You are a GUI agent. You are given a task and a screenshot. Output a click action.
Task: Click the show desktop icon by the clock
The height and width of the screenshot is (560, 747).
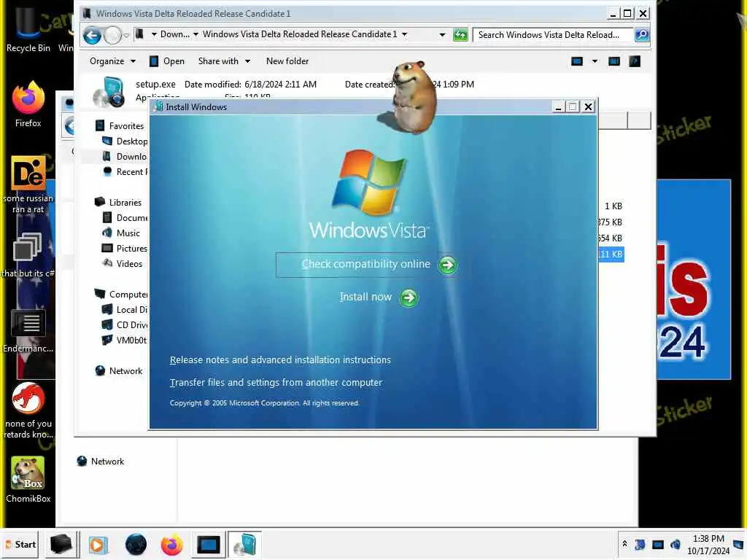point(738,544)
